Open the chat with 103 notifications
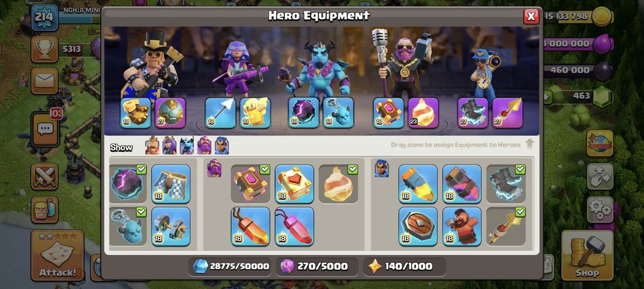Viewport: 644px width, 289px height. (x=45, y=129)
